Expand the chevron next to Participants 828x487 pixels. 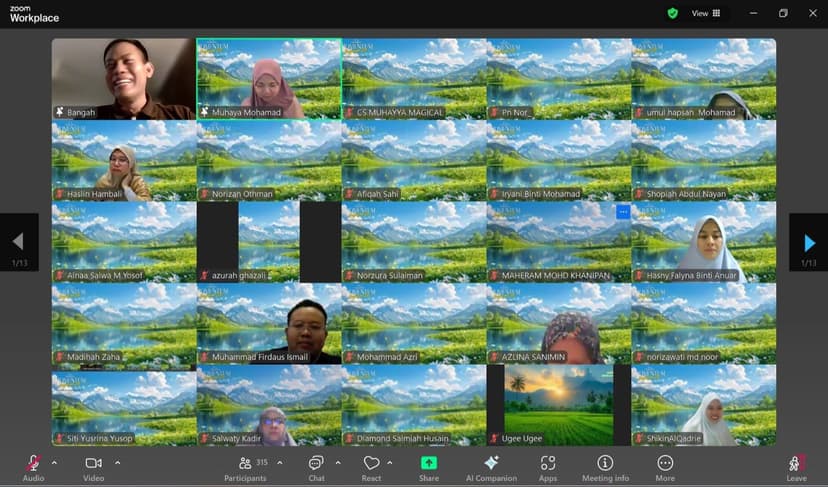coord(279,463)
